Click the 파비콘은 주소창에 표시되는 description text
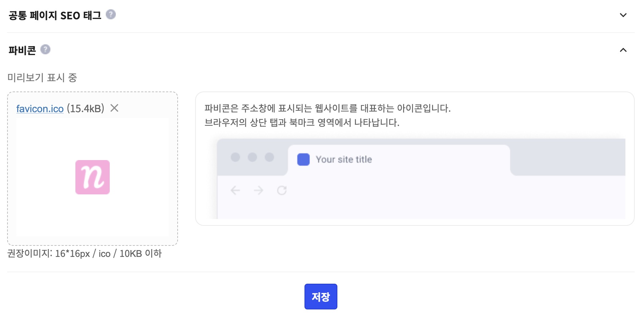The width and height of the screenshot is (644, 313). (327, 108)
